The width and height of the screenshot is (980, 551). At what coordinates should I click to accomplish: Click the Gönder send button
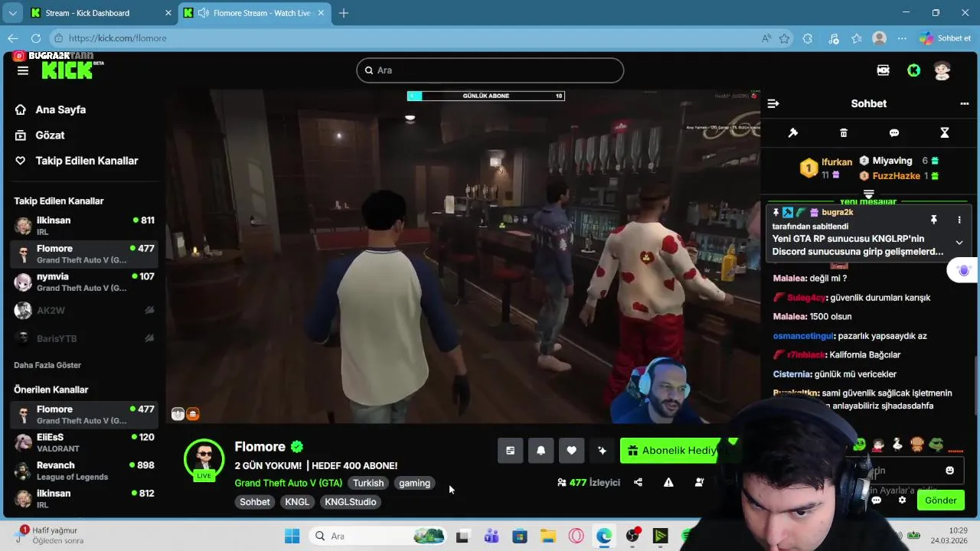coord(941,500)
